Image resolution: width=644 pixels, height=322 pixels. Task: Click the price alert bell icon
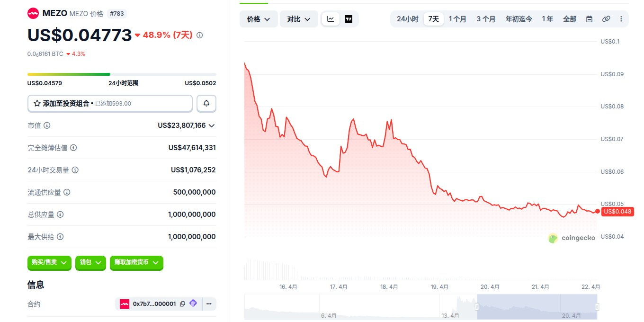coord(206,103)
